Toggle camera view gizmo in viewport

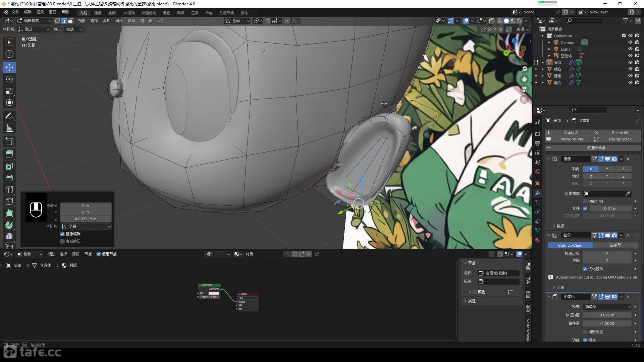pyautogui.click(x=524, y=89)
